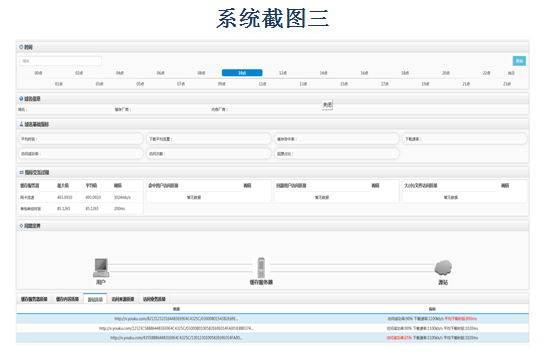Screen dimensions: 544x361
Task: Click the person icon beside 域名基础指标 header
Action: 21,124
